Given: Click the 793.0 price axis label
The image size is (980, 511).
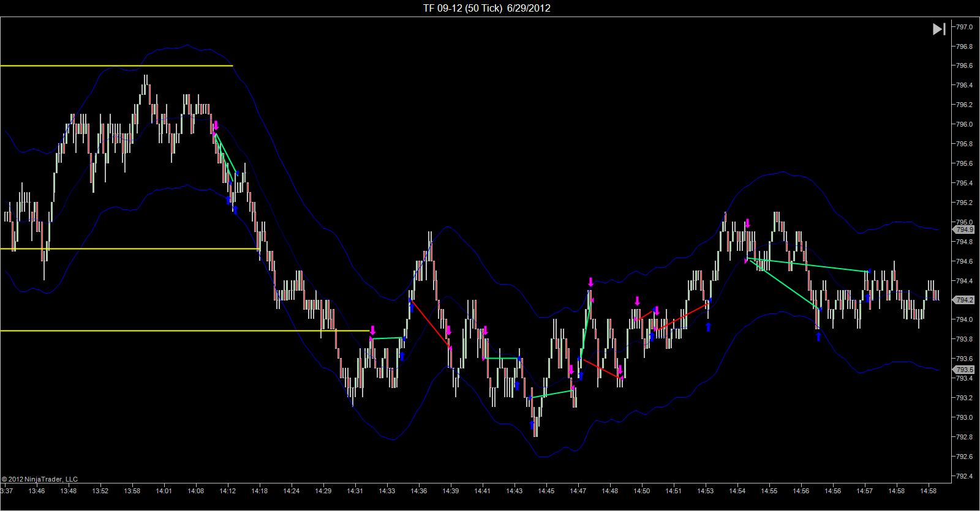Looking at the screenshot, I should point(965,418).
